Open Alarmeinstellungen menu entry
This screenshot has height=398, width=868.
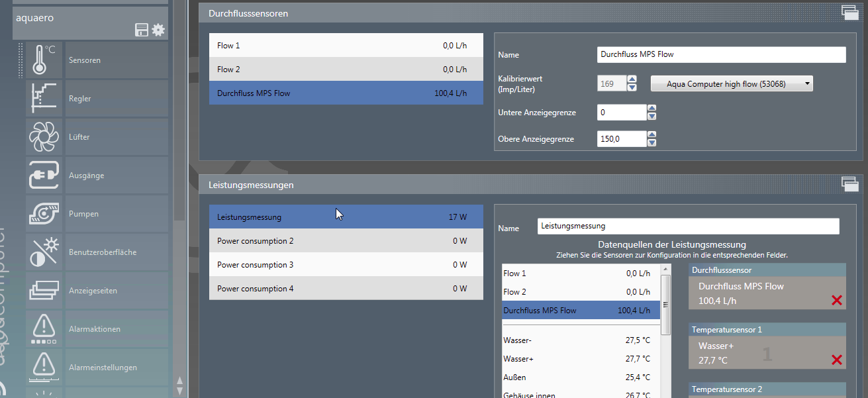pos(117,367)
